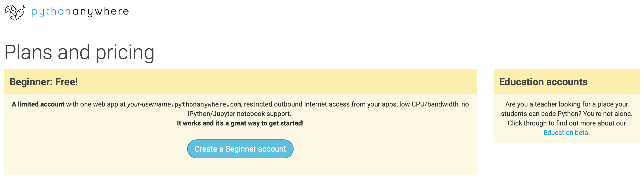Click the monospace ".pythonanywhere.com" text
Viewport: 644px width, 179px height.
coord(206,105)
